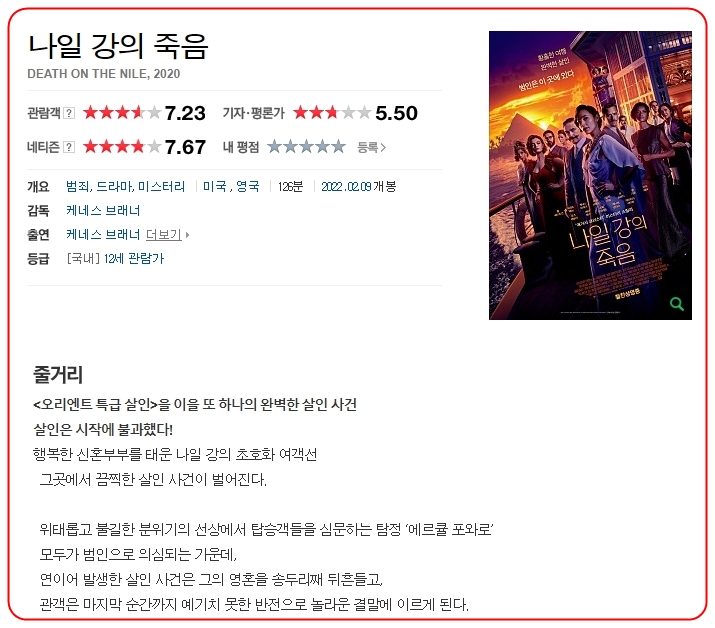Open director 케네스 브래너 link in 감독 row

(103, 211)
